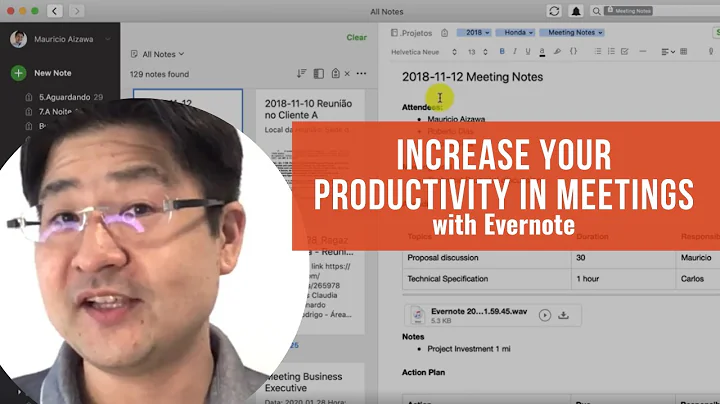Click the search magnifier icon
The width and height of the screenshot is (720, 404).
click(596, 11)
